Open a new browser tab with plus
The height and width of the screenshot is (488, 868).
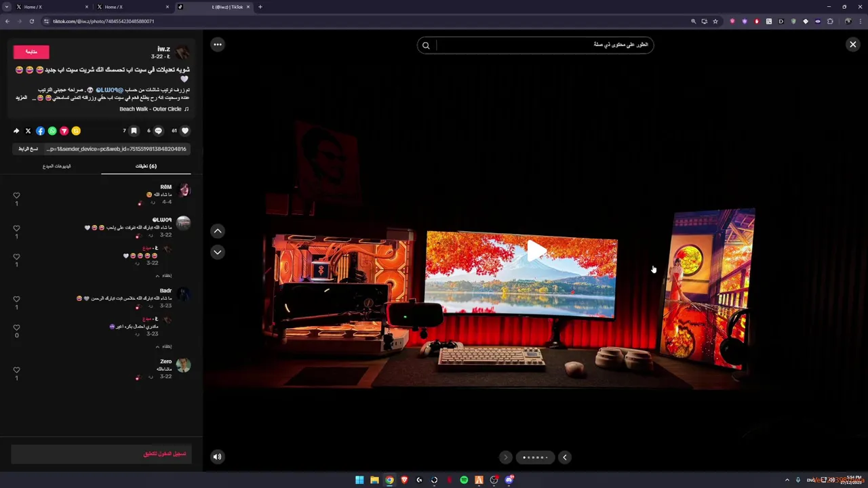[x=260, y=7]
